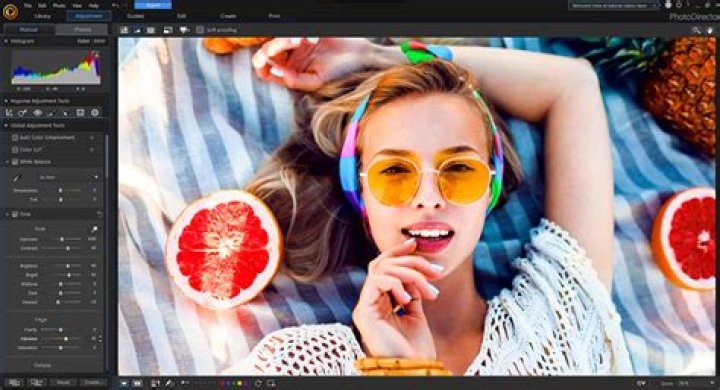Switch to the Adjustment module
The width and height of the screenshot is (720, 390).
[89, 16]
